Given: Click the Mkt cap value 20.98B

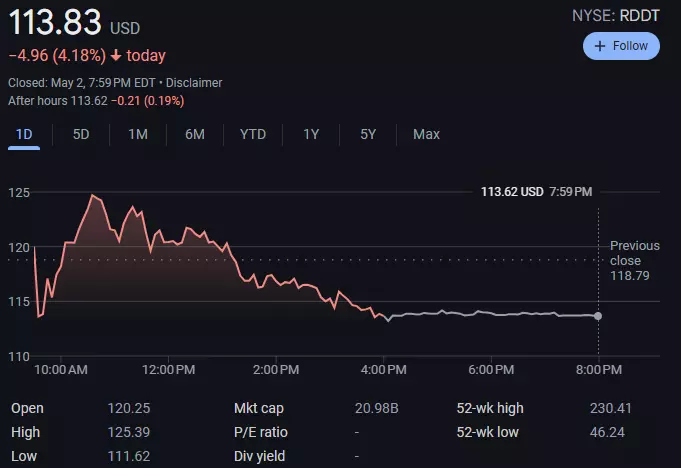Looking at the screenshot, I should click(377, 408).
